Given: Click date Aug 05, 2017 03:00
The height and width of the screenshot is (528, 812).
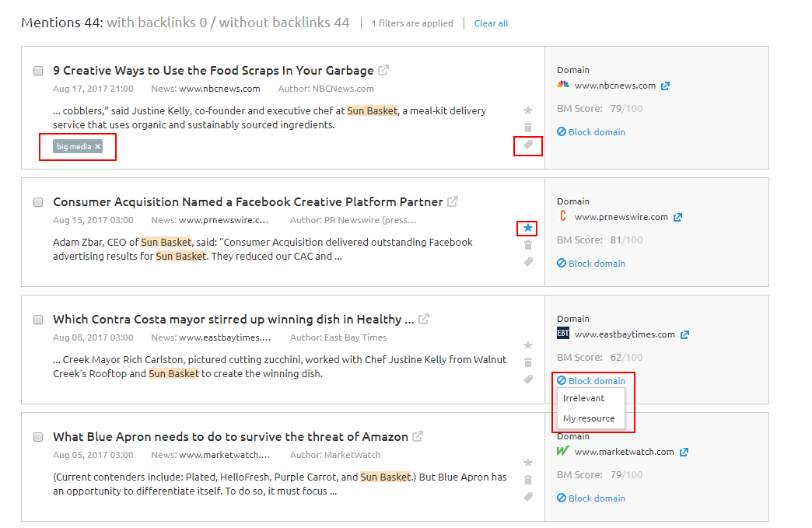Looking at the screenshot, I should pyautogui.click(x=93, y=455).
